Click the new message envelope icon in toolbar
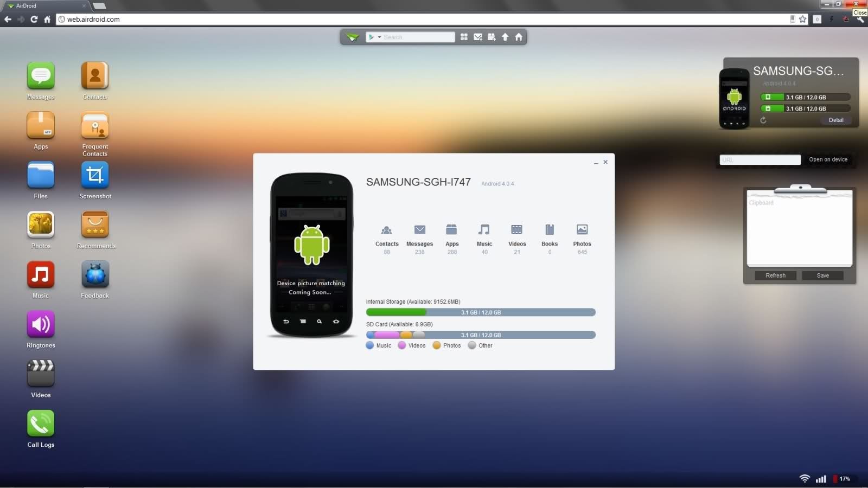The width and height of the screenshot is (868, 488). [x=478, y=37]
